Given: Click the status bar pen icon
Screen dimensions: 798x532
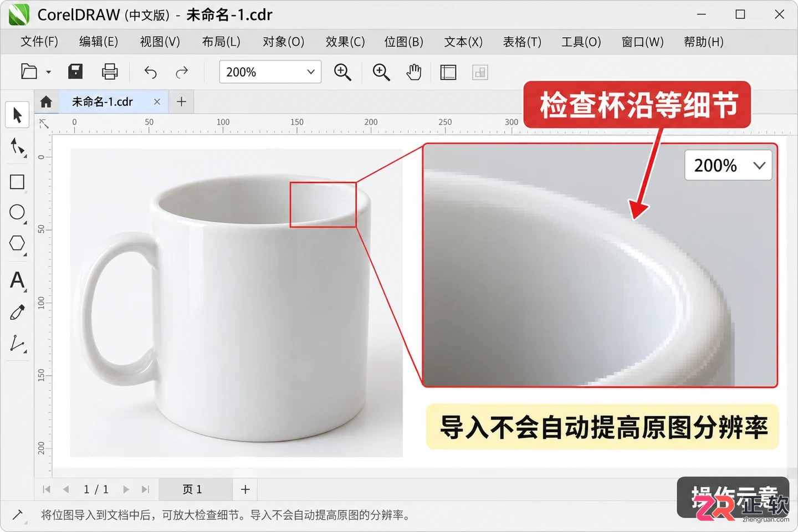Looking at the screenshot, I should point(17,515).
